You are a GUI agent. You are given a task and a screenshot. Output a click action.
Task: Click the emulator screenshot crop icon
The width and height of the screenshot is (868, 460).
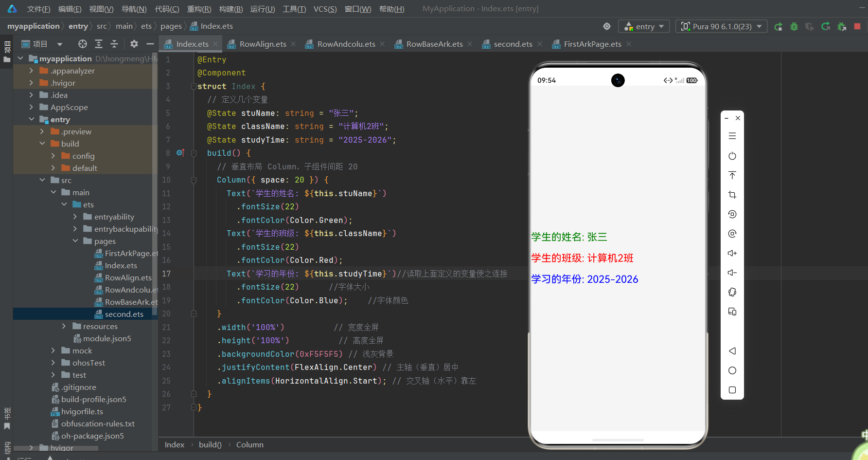coord(732,195)
